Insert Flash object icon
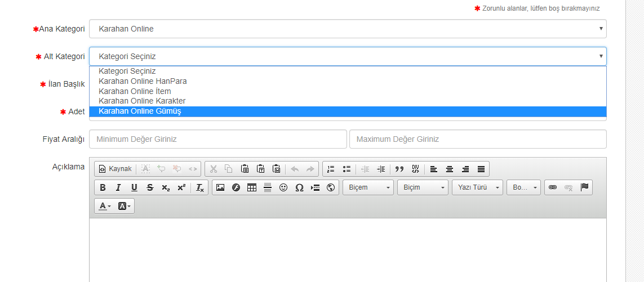Viewport: 644px width, 282px height. point(236,187)
